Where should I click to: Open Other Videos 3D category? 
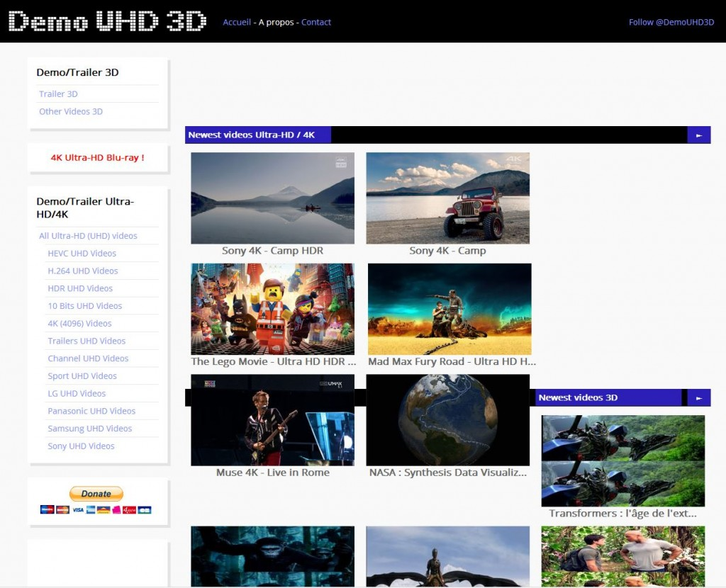71,111
